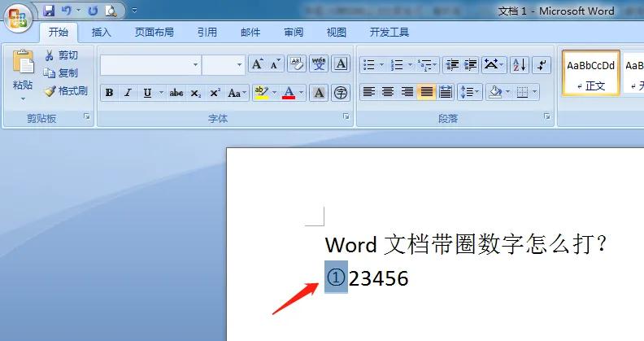Apply red font color
This screenshot has height=341, width=644.
click(x=289, y=93)
